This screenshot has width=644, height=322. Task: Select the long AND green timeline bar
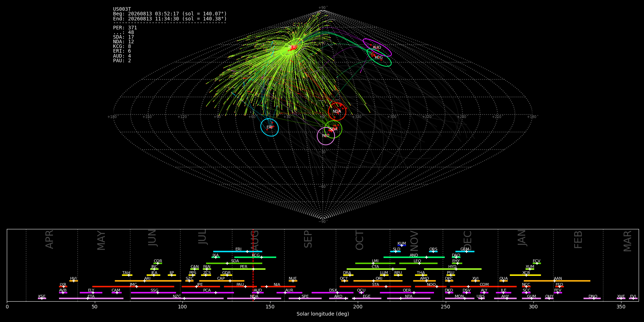(x=414, y=257)
